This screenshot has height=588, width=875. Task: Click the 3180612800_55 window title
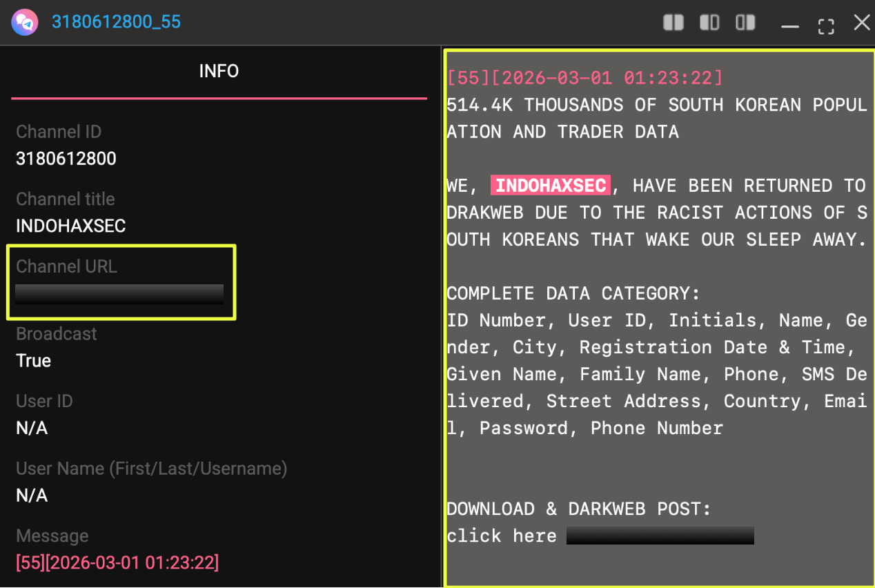click(x=116, y=22)
